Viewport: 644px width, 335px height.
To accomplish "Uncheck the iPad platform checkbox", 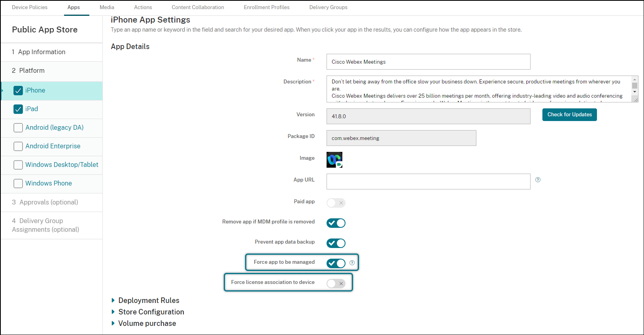I will tap(18, 109).
